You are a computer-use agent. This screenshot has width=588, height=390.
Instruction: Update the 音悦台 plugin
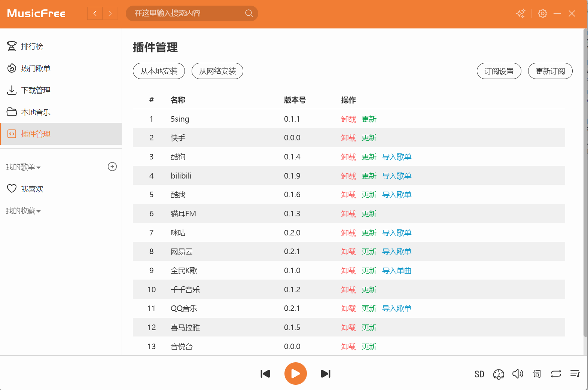point(369,347)
